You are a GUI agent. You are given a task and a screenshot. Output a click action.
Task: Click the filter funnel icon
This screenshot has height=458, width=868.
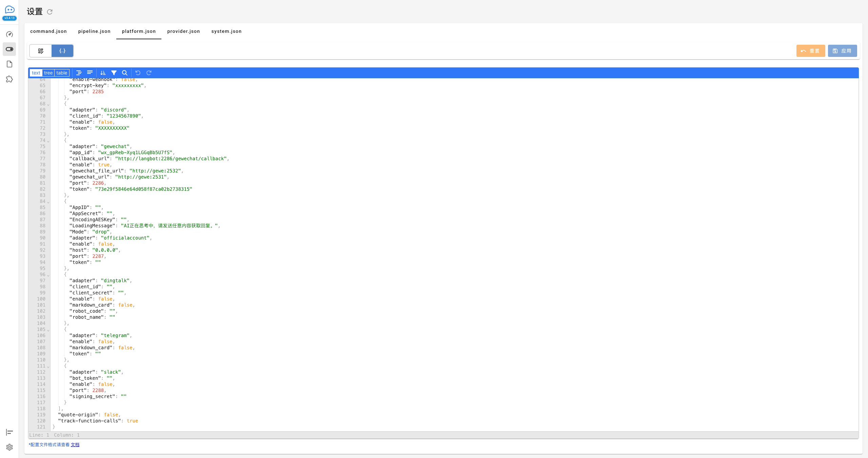[114, 73]
